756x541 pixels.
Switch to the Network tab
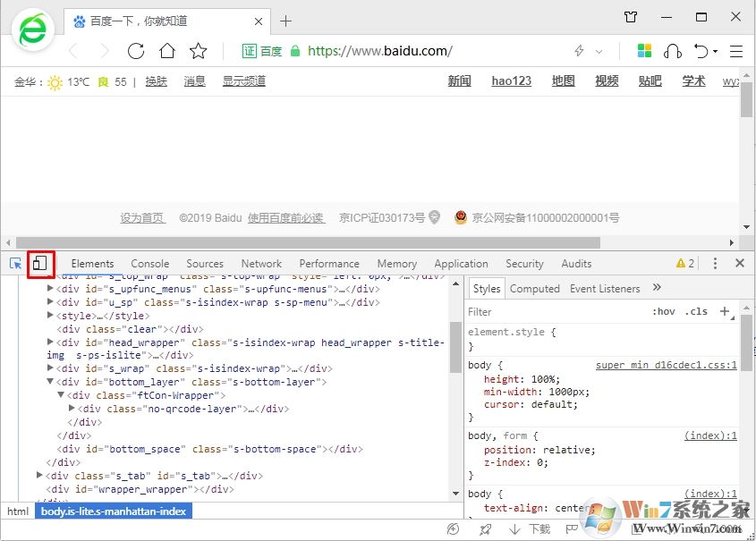pos(261,264)
